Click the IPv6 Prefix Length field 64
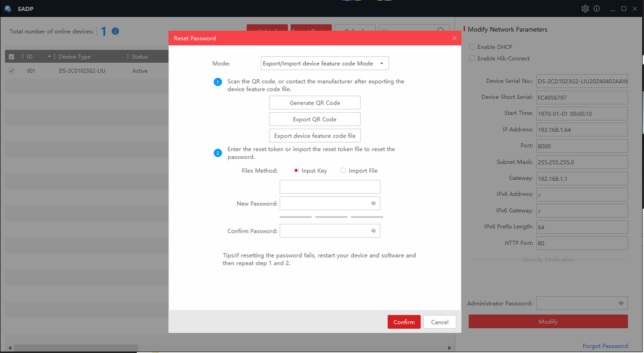644x353 pixels. [x=582, y=227]
